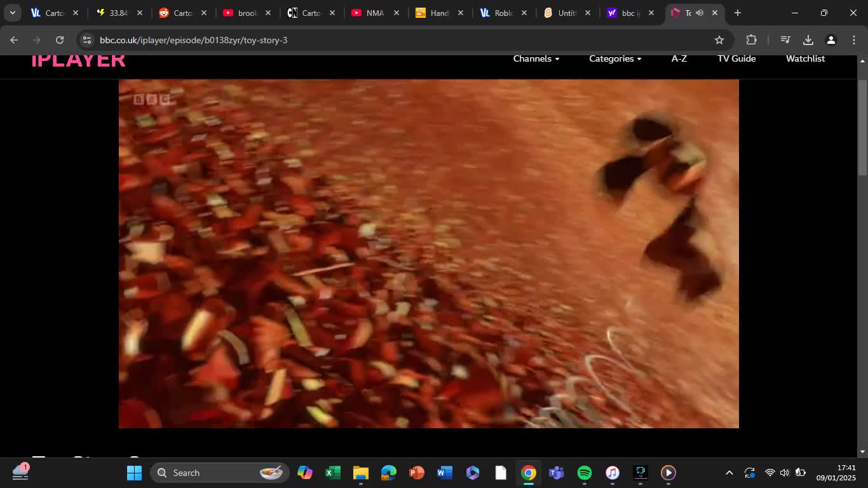
Task: Open File Explorer from the taskbar
Action: click(360, 473)
